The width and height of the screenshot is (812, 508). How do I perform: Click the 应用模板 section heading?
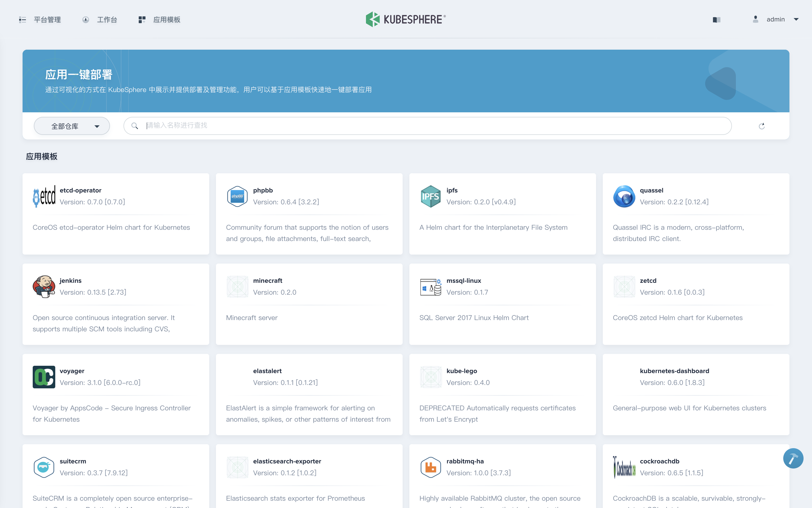(42, 157)
